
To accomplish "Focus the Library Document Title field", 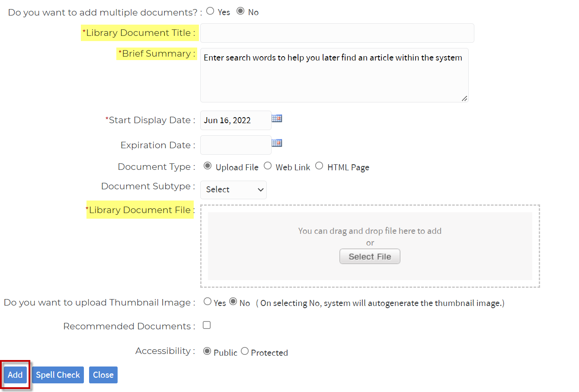I will [x=337, y=33].
